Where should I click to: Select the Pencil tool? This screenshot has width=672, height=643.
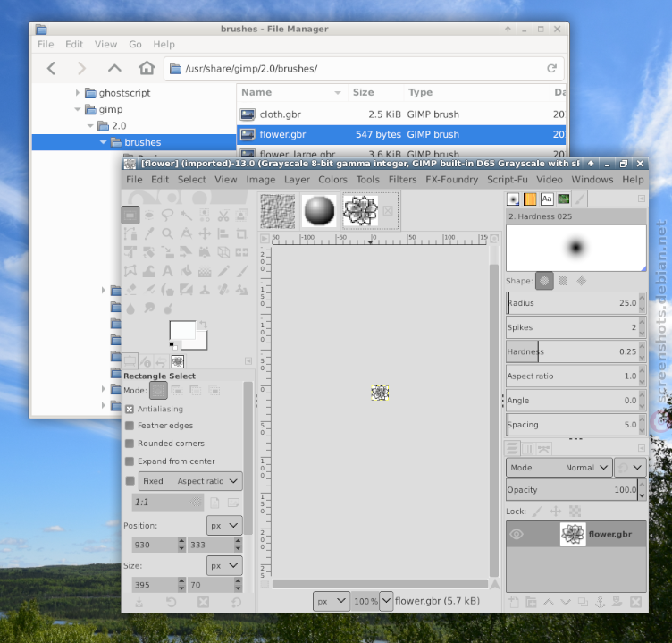click(x=223, y=271)
